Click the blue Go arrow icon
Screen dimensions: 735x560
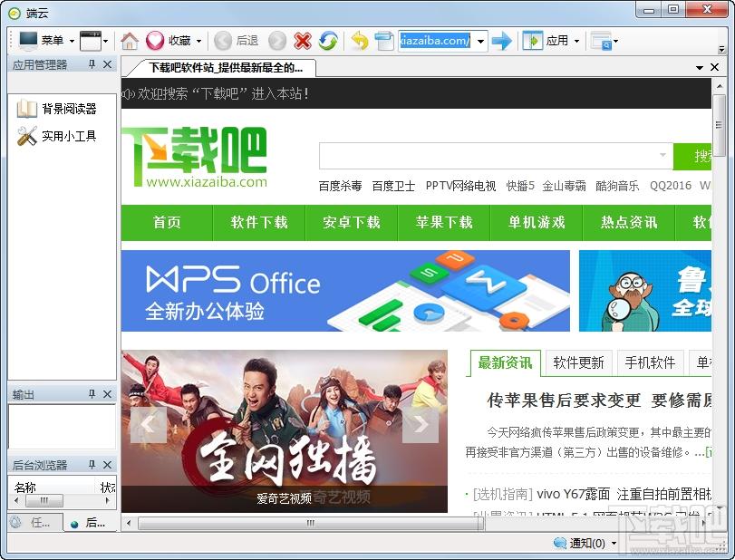tap(501, 41)
